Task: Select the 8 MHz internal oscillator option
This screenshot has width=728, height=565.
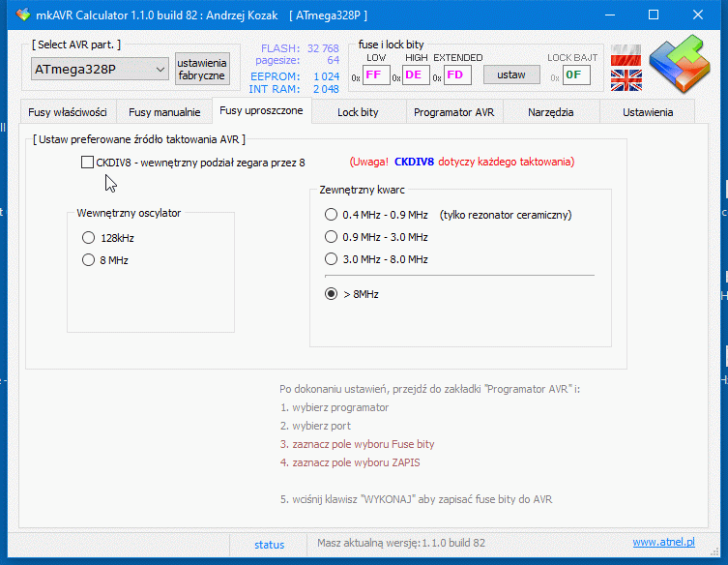Action: pyautogui.click(x=89, y=260)
